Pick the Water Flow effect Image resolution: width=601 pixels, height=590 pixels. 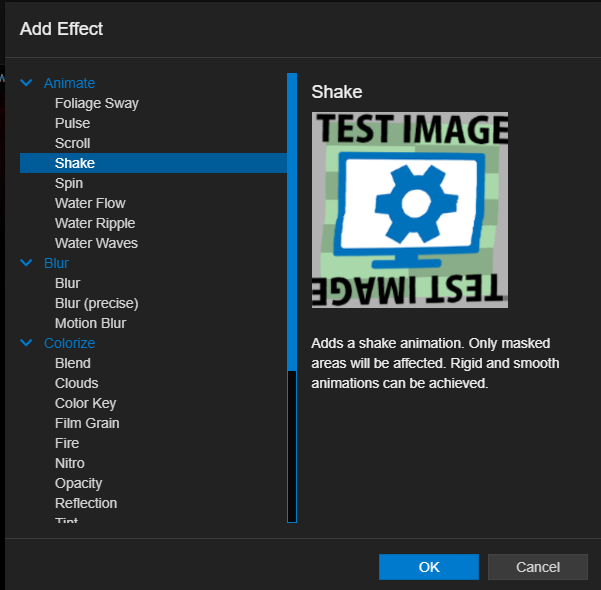(90, 203)
